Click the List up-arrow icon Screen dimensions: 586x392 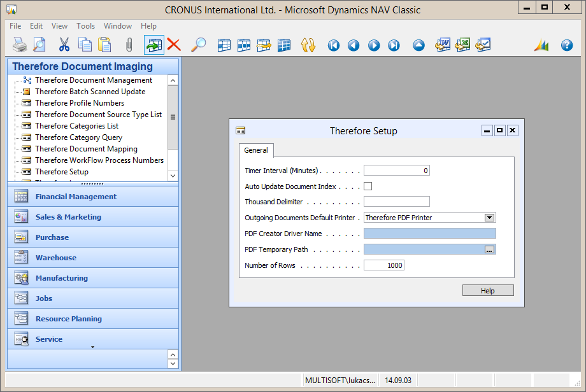pyautogui.click(x=418, y=46)
